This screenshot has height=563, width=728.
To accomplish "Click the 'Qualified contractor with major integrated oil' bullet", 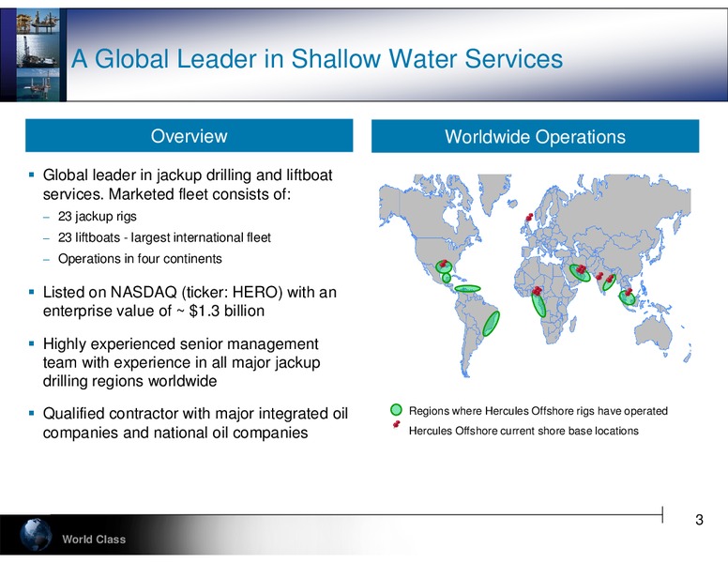I will point(195,422).
